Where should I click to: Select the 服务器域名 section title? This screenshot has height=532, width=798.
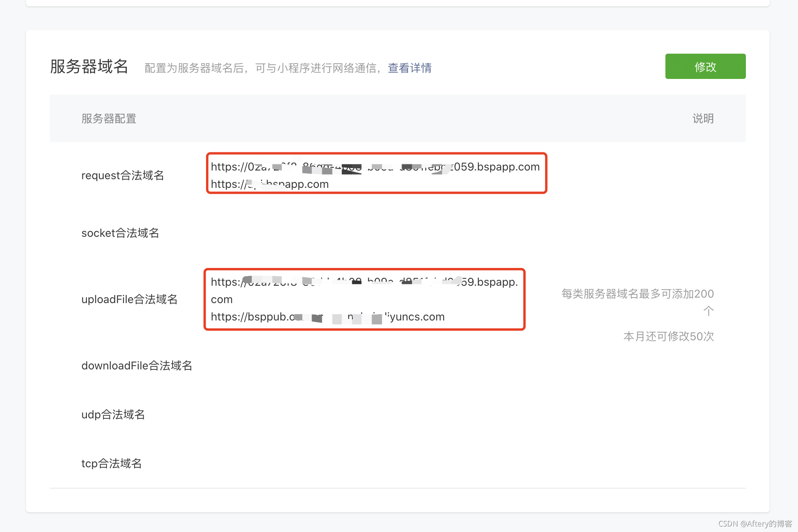click(x=88, y=66)
